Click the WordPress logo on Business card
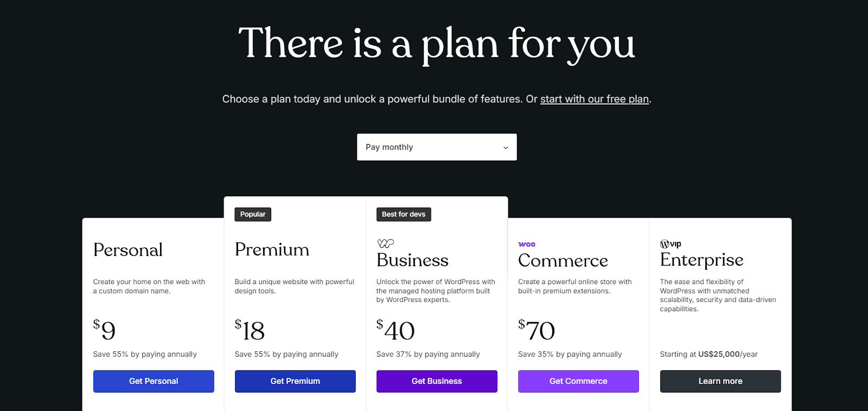Image resolution: width=868 pixels, height=411 pixels. (385, 243)
